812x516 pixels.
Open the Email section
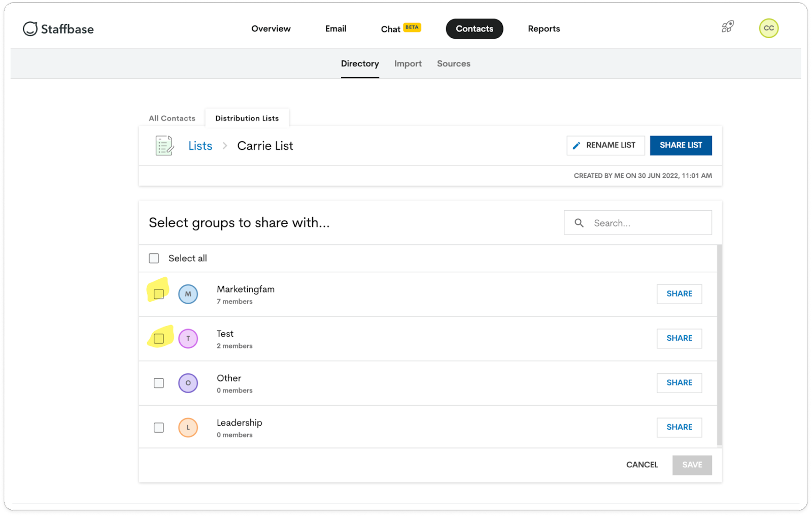click(x=335, y=29)
